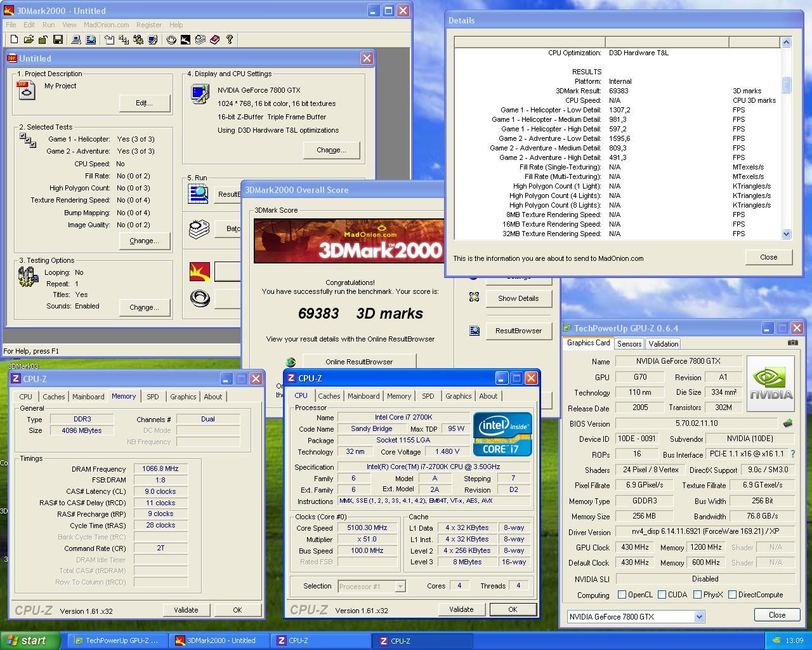Click Change... under Display and CPU Settings
This screenshot has height=650, width=812.
(331, 150)
